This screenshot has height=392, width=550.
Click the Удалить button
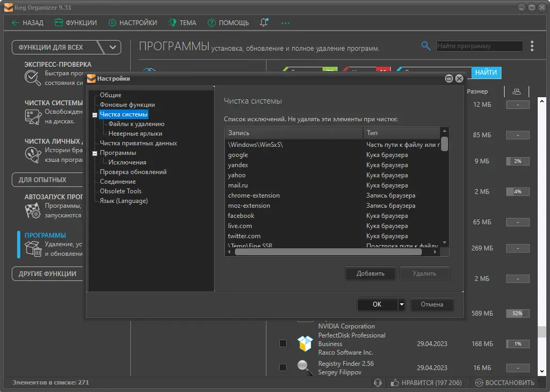(x=425, y=273)
